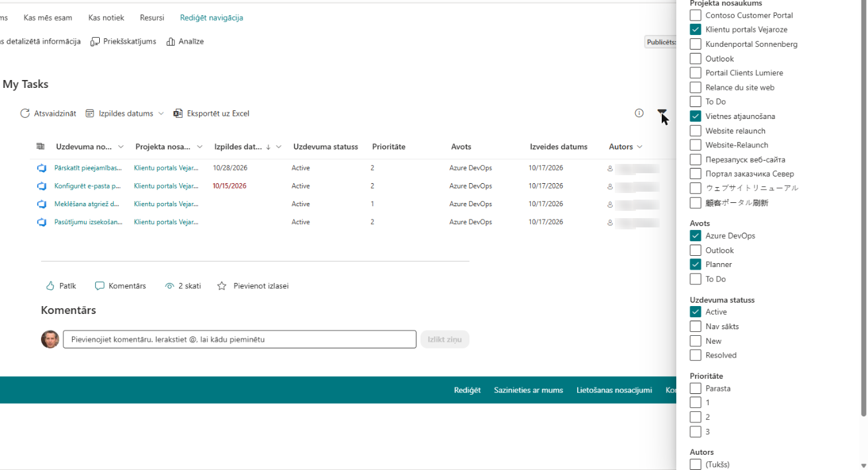The width and height of the screenshot is (868, 470).
Task: Expand the Projekta nosa... column header menu
Action: 200,147
